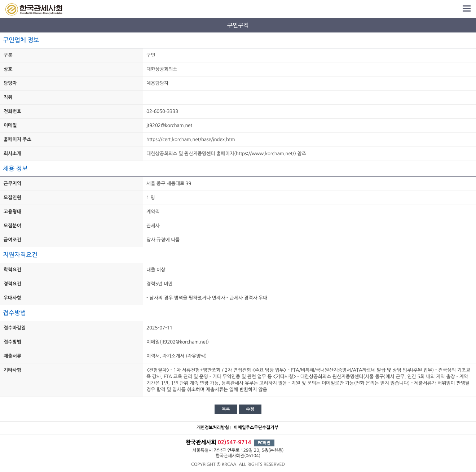Screen dimensions: 476x472
Task: Click the 근무지역 row label
Action: click(12, 183)
